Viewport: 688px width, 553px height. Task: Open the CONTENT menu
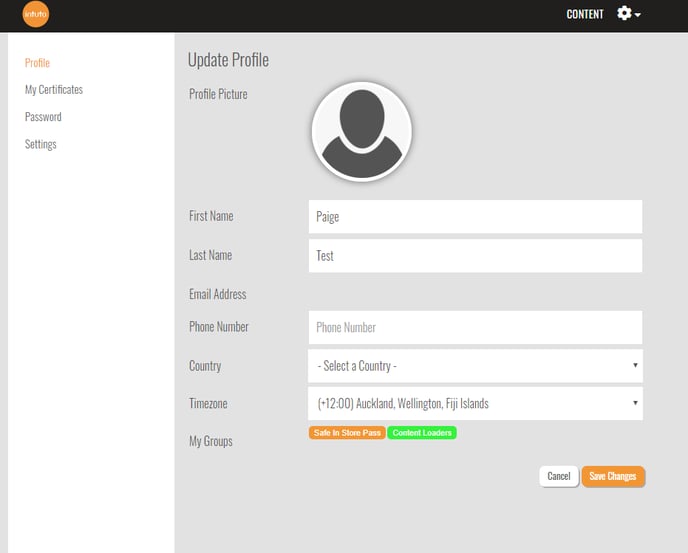pos(584,14)
